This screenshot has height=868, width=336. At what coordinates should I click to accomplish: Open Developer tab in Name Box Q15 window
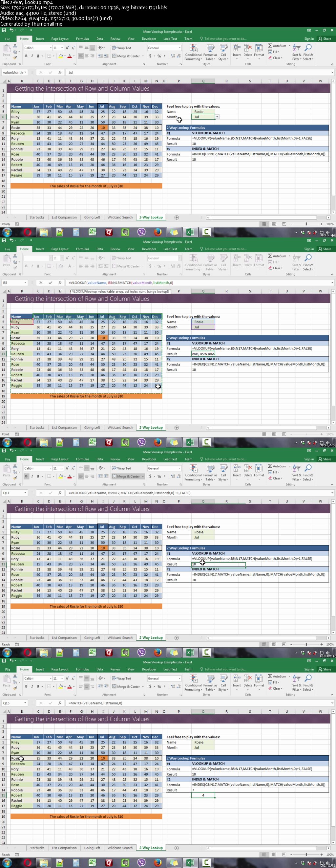pyautogui.click(x=149, y=669)
